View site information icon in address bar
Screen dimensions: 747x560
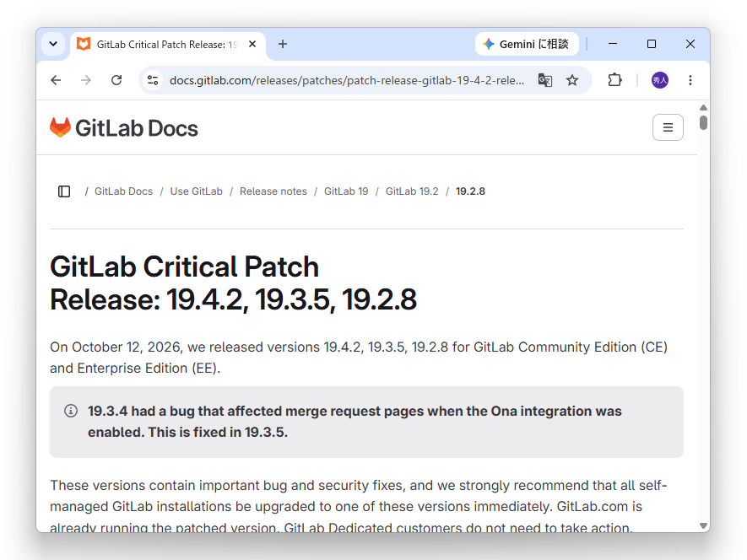click(153, 80)
